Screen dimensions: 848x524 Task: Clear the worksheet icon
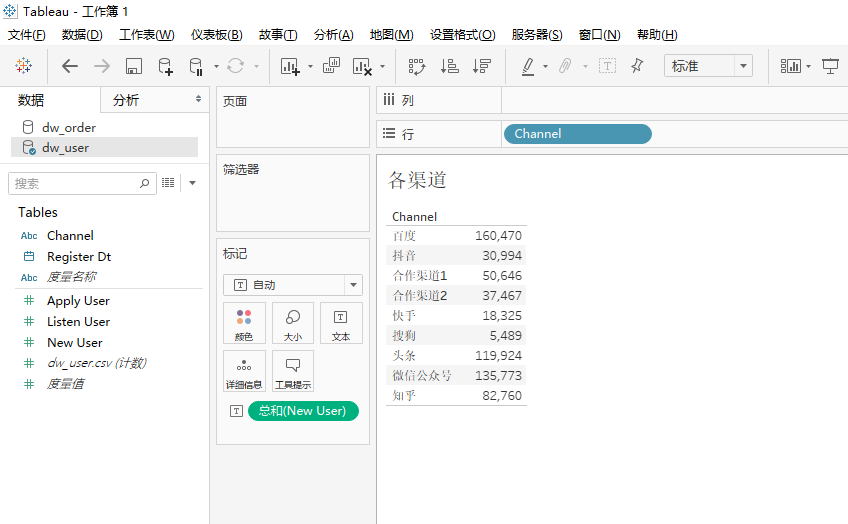[x=362, y=66]
